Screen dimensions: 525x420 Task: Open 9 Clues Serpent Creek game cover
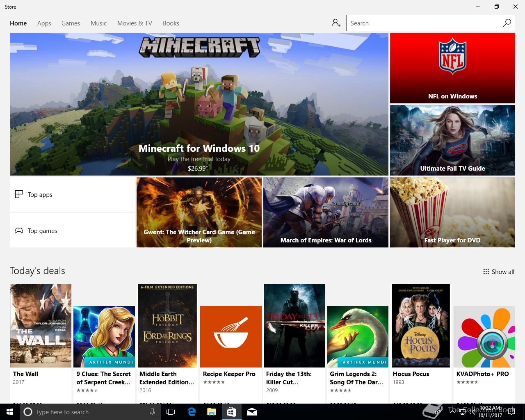104,337
